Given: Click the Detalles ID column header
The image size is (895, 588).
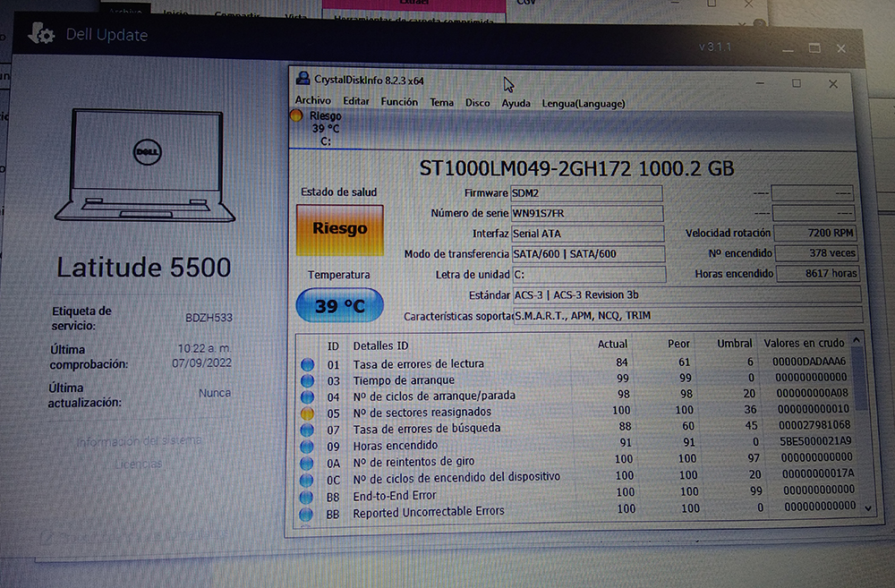Looking at the screenshot, I should click(380, 346).
